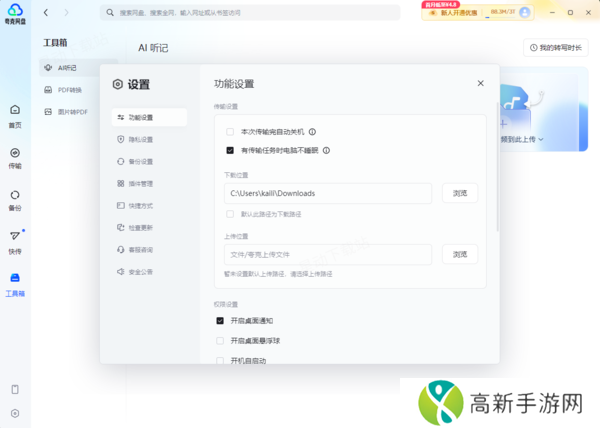Toggle the 开机自启动 checkbox

pyautogui.click(x=220, y=360)
